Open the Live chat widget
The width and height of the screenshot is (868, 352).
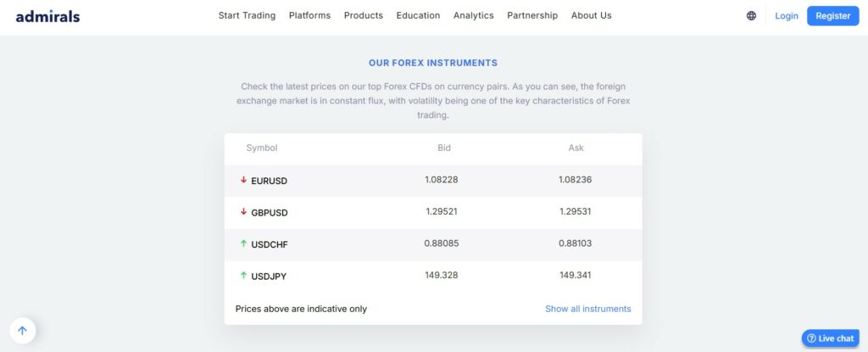(830, 338)
